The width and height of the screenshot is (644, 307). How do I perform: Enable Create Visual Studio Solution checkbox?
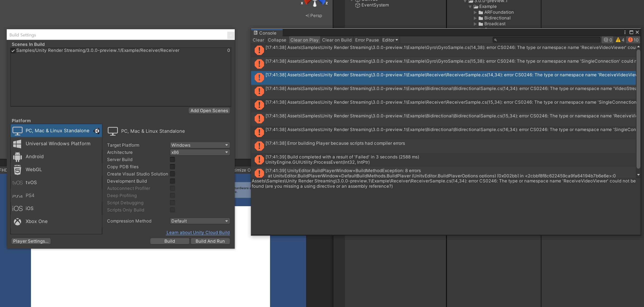(172, 174)
